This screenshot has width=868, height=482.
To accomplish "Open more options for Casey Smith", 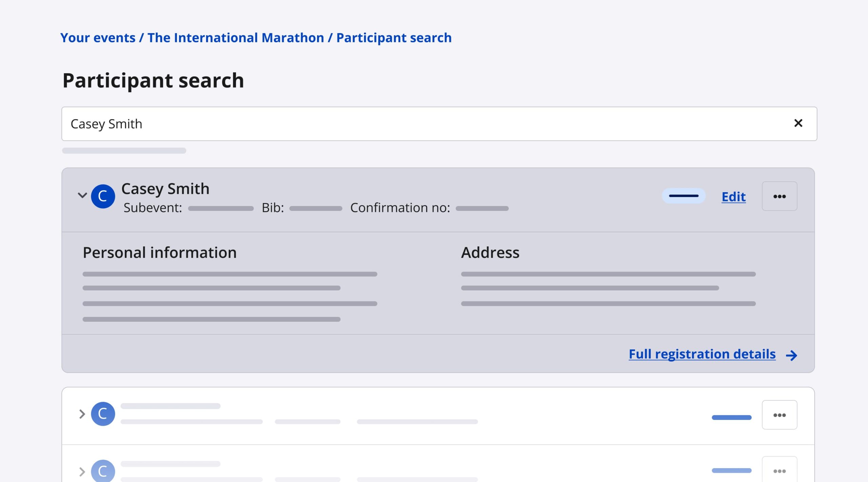I will coord(779,196).
